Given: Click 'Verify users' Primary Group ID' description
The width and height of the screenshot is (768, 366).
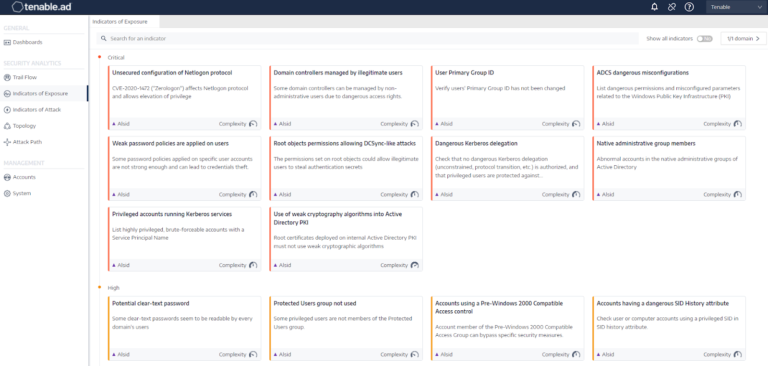Looking at the screenshot, I should (501, 89).
